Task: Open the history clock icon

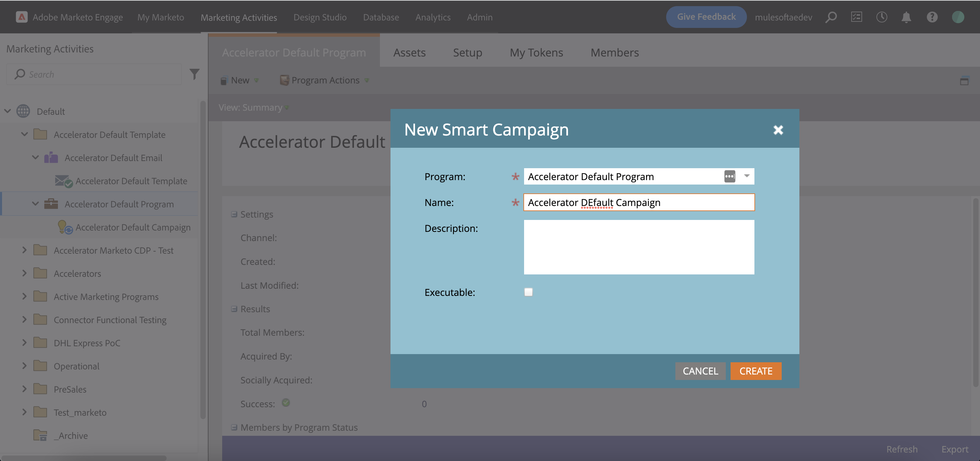Action: 882,17
